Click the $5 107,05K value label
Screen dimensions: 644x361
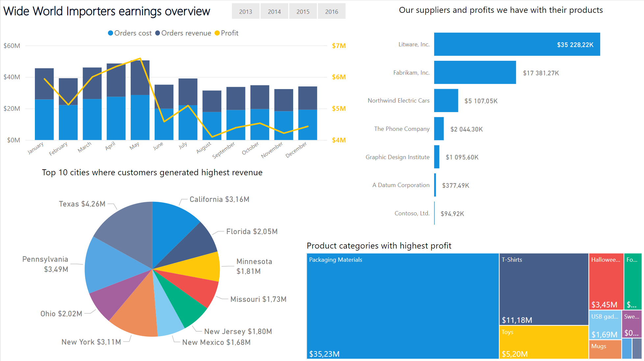coord(481,101)
